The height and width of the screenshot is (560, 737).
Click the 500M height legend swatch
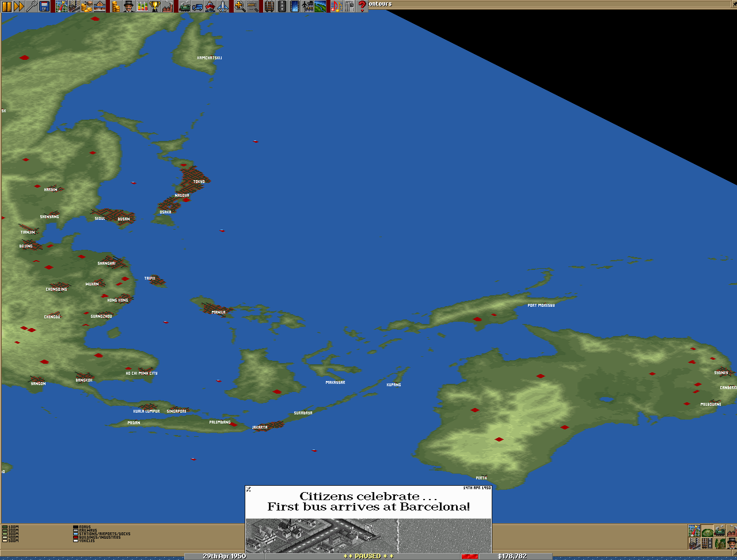tap(5, 540)
